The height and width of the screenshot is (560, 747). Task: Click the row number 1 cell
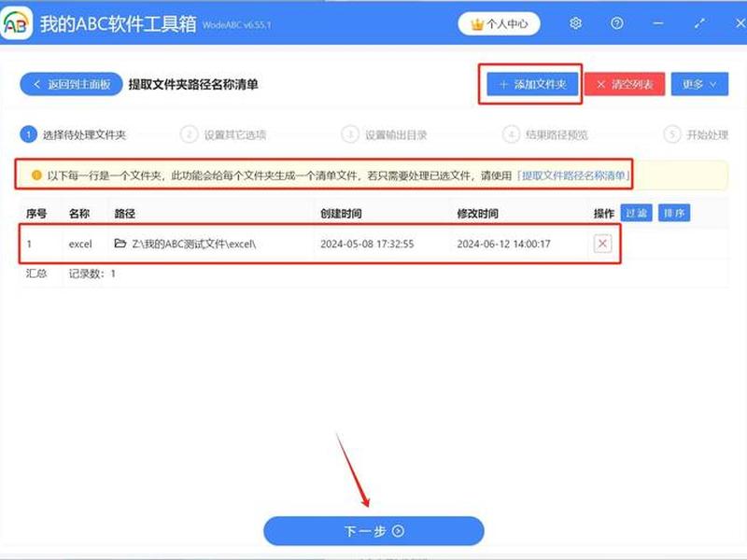29,244
